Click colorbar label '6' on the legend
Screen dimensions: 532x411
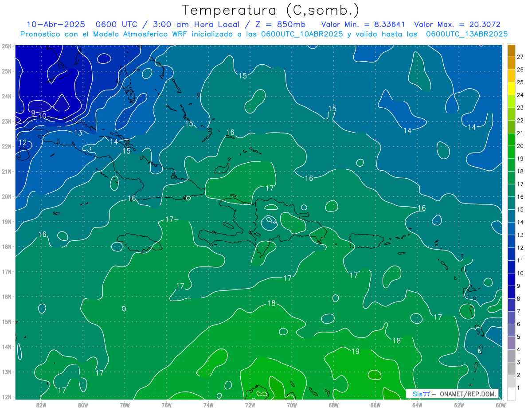tap(519, 324)
